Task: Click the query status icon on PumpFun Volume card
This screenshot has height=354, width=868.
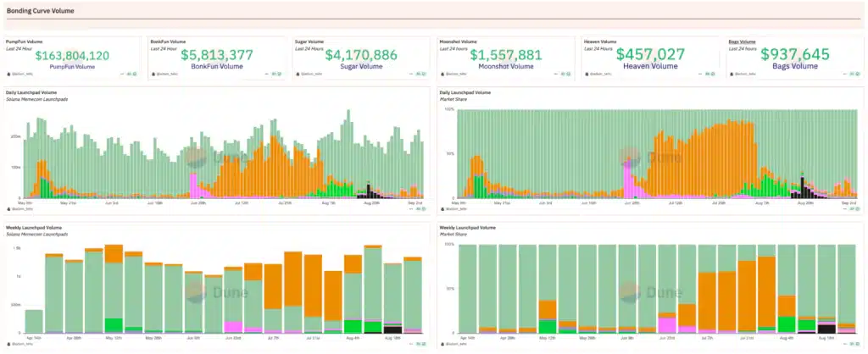Action: [135, 75]
